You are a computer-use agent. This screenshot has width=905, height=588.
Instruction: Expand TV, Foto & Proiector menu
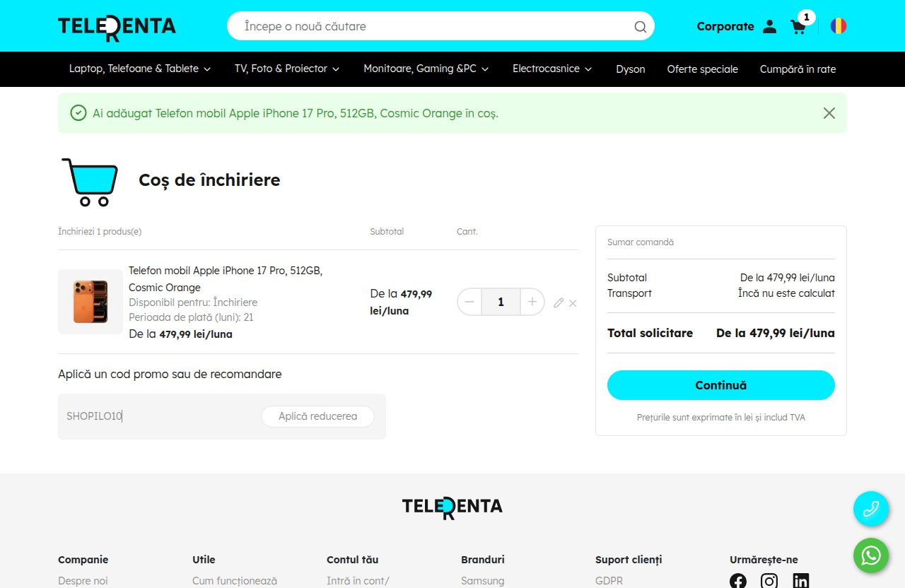click(287, 69)
